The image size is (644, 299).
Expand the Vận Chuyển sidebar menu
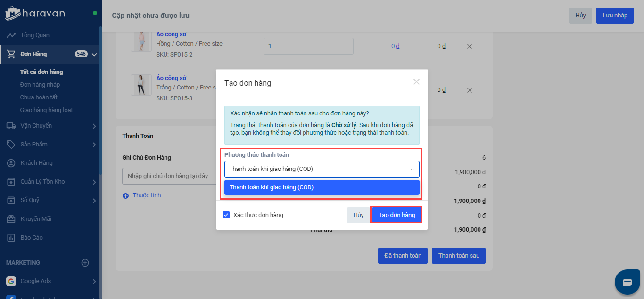(94, 126)
